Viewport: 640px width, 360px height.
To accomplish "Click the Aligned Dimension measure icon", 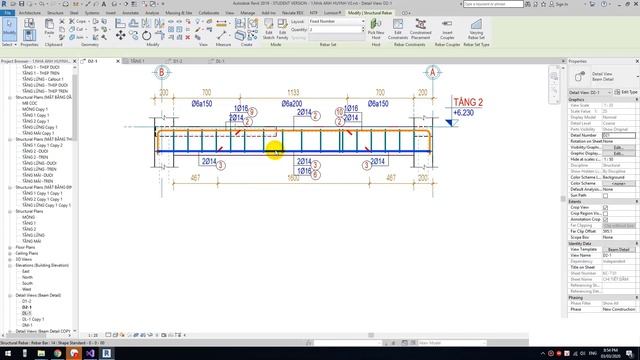I will click(221, 23).
